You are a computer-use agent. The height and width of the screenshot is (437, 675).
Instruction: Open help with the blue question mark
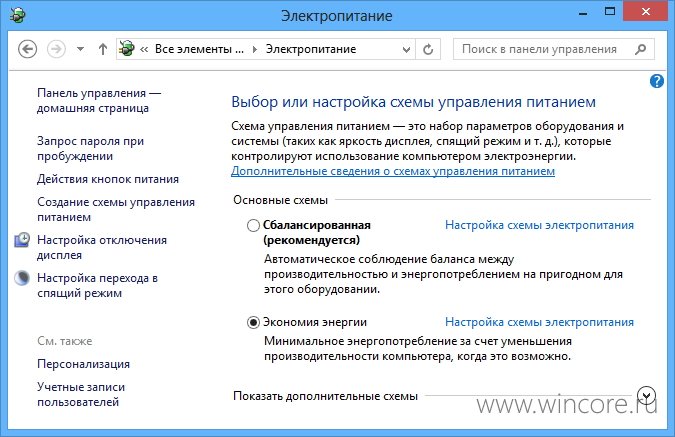(x=657, y=81)
